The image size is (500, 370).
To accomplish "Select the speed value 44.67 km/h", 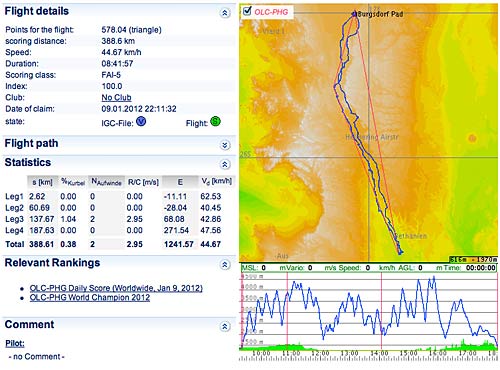I will [x=121, y=52].
